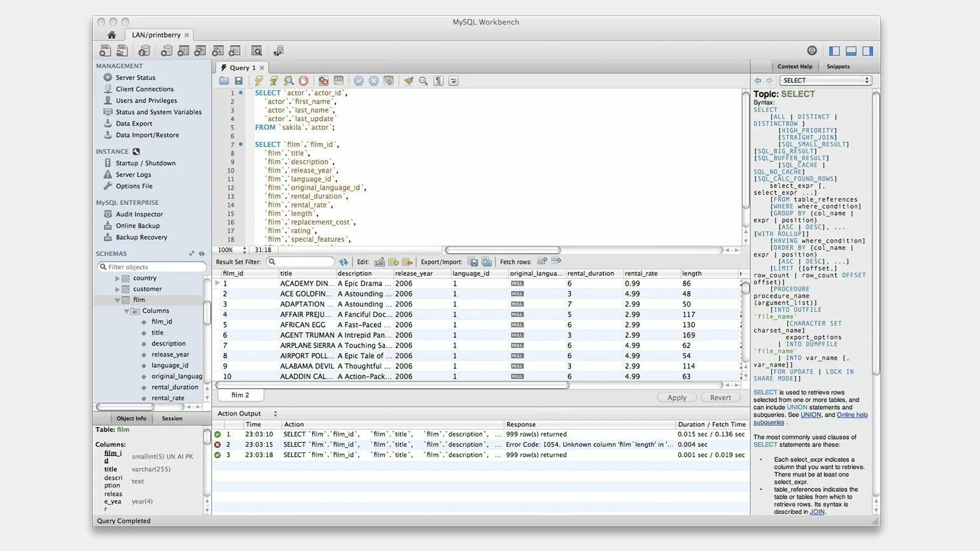980x551 pixels.
Task: Execute the SQL script with the lightning bolt icon
Action: pyautogui.click(x=258, y=81)
